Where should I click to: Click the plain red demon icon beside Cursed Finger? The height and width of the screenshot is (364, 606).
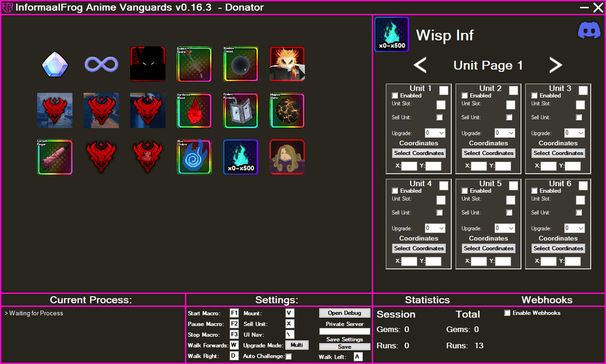pyautogui.click(x=101, y=157)
